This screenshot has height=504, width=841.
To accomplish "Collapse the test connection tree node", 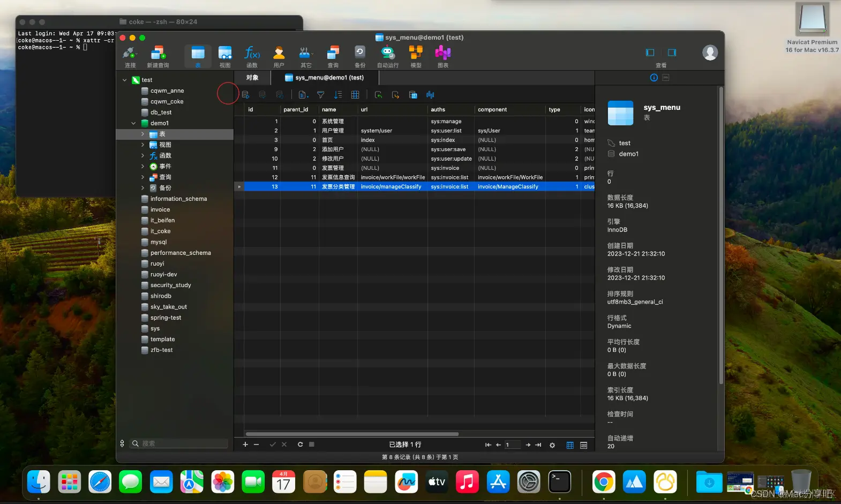I will click(x=124, y=80).
